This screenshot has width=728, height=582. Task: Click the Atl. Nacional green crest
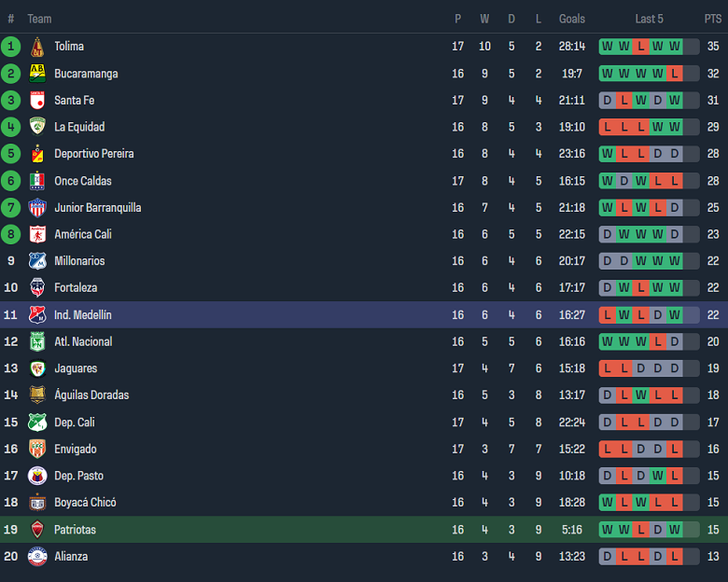click(37, 341)
